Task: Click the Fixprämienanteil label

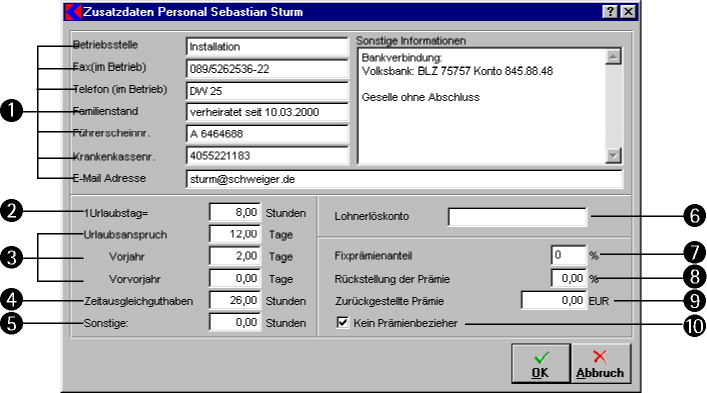Action: click(373, 256)
